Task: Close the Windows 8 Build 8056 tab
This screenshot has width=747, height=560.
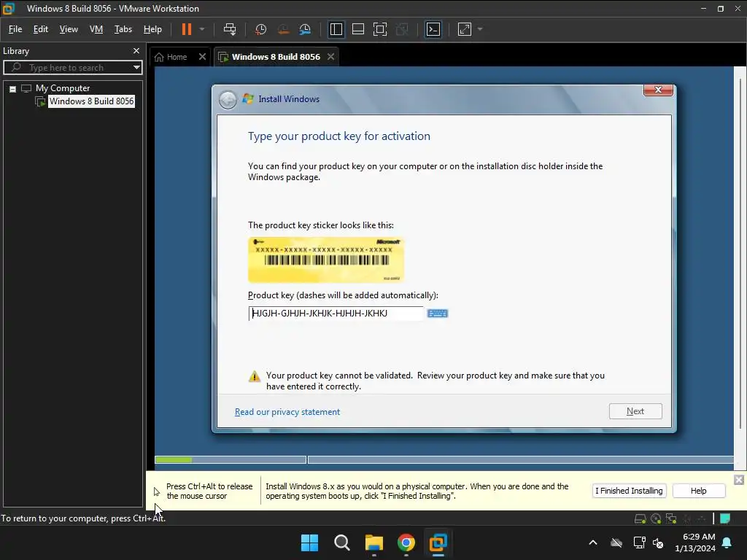Action: [330, 57]
